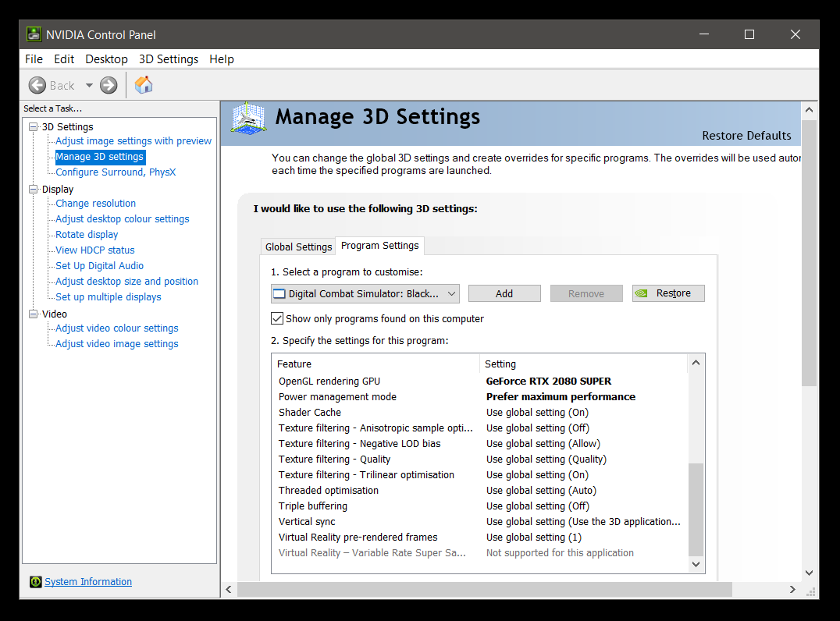Image resolution: width=840 pixels, height=621 pixels.
Task: Open the Back history dropdown arrow
Action: click(89, 85)
